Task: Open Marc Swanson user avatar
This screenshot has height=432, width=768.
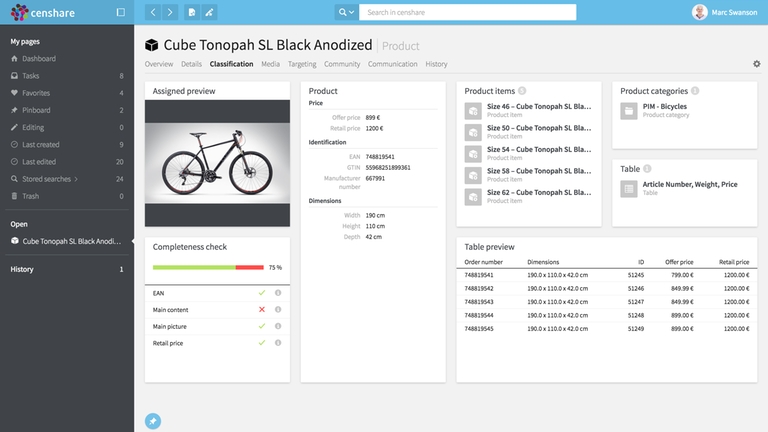Action: (699, 12)
